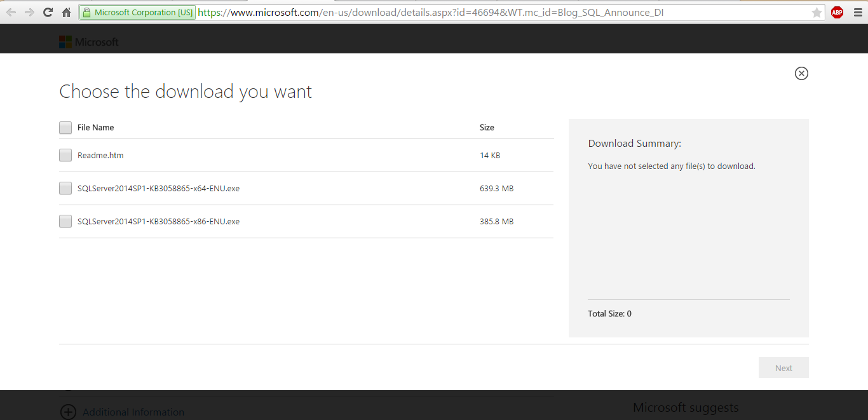868x420 pixels.
Task: Click Additional Information link text
Action: tap(133, 412)
